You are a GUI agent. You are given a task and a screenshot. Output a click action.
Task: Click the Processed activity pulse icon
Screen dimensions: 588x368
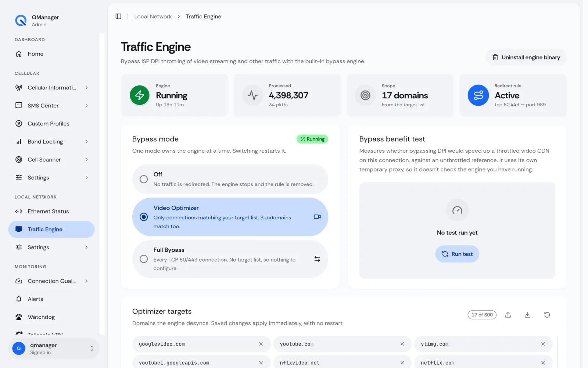252,95
